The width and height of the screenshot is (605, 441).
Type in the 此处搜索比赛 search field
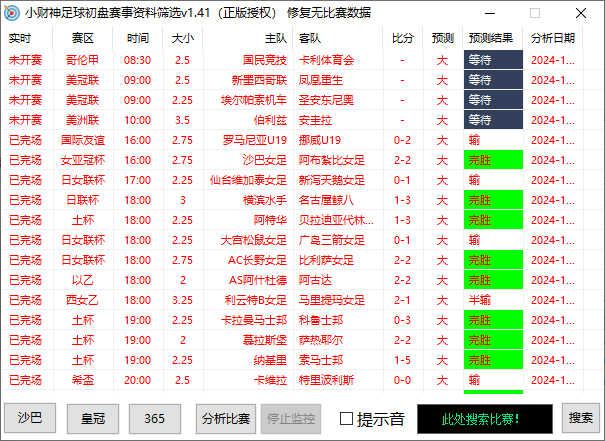click(484, 418)
